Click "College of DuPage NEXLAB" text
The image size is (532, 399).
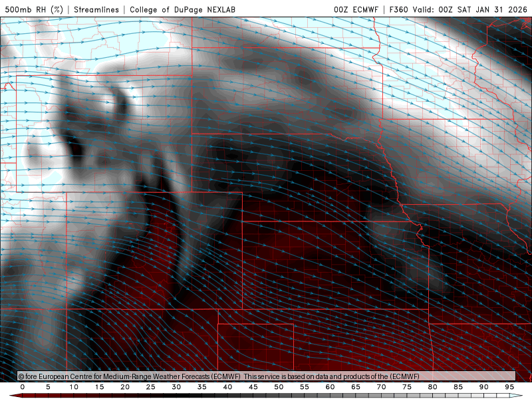(x=182, y=9)
